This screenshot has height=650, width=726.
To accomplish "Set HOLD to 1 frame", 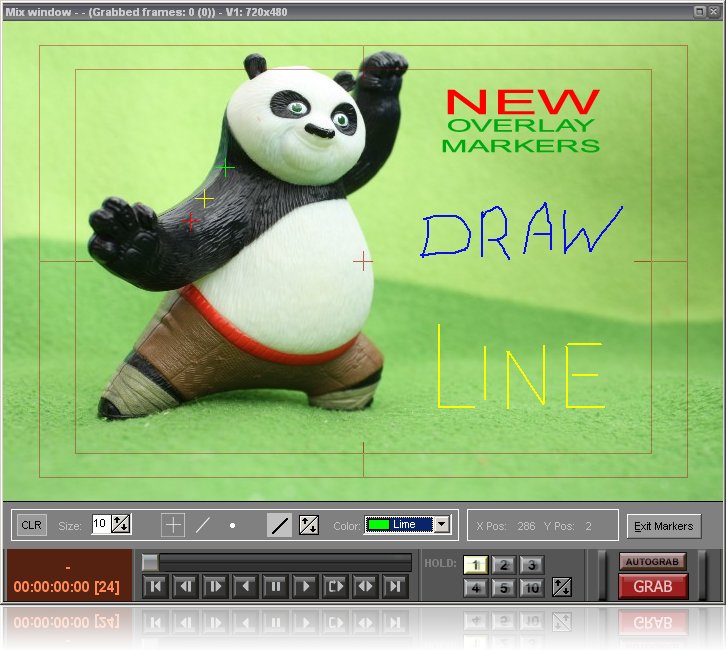I will click(476, 565).
